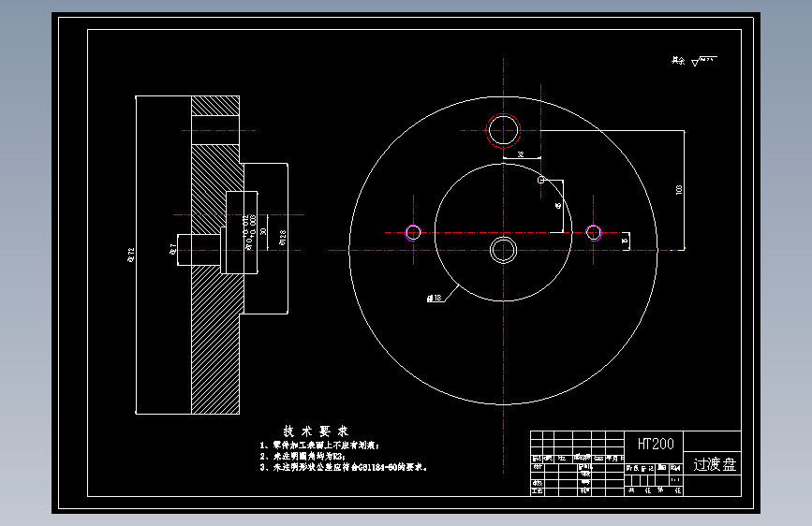Viewport: 812px width, 526px height.
Task: Select the 过渡盘 part name in title block
Action: (x=715, y=464)
